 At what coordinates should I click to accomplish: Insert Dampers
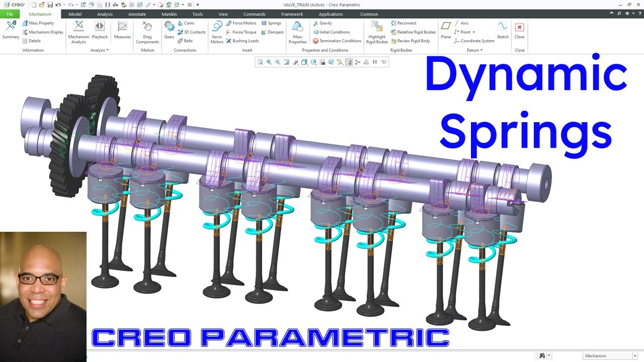(x=272, y=32)
